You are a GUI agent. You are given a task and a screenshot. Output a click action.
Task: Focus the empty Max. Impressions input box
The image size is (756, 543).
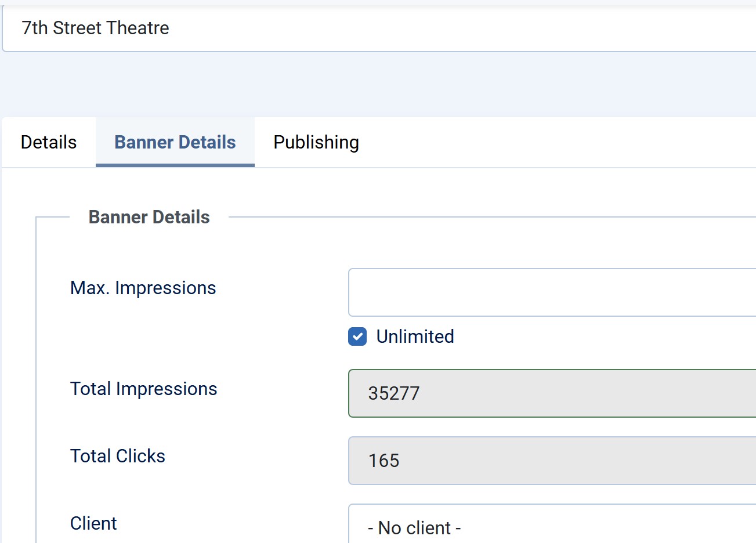[x=551, y=292]
